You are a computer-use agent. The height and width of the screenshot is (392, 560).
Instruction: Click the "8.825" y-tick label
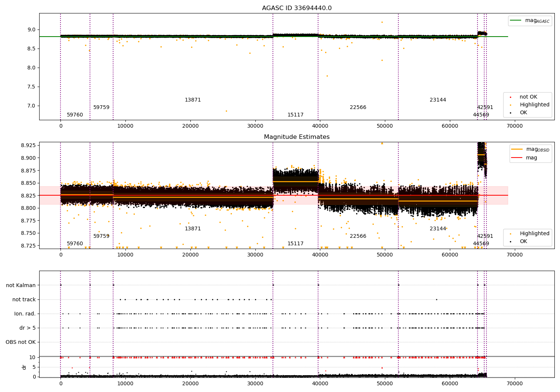[x=28, y=196]
